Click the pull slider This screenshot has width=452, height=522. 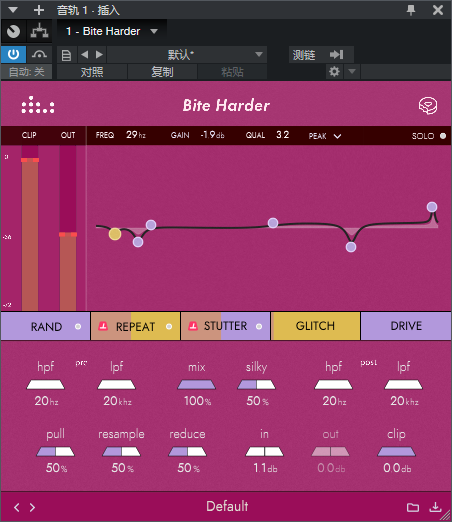click(55, 452)
